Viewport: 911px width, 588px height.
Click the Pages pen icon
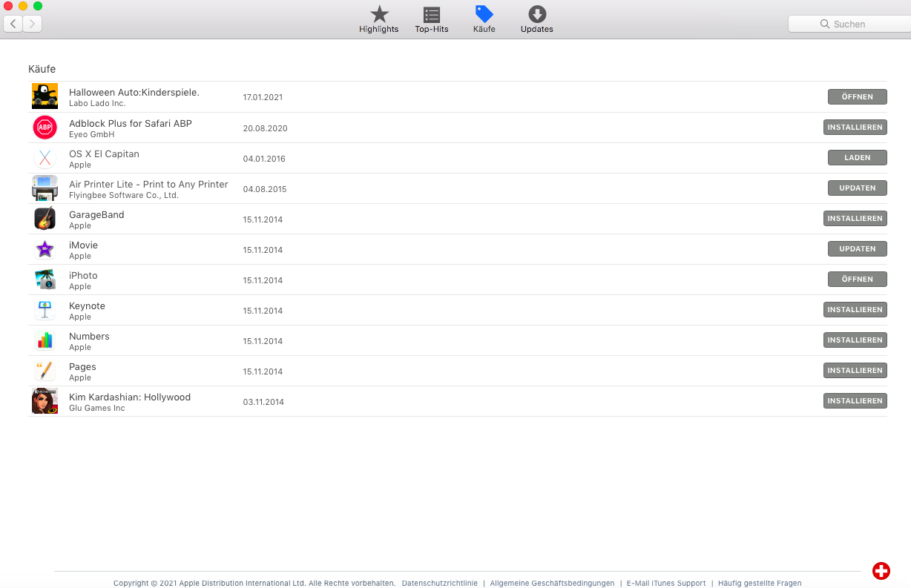point(45,370)
